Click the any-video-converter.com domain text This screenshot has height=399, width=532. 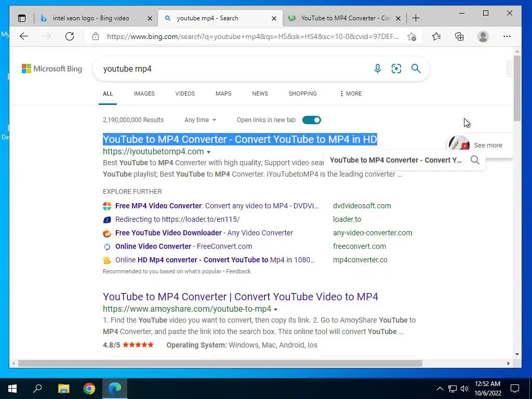tap(373, 233)
